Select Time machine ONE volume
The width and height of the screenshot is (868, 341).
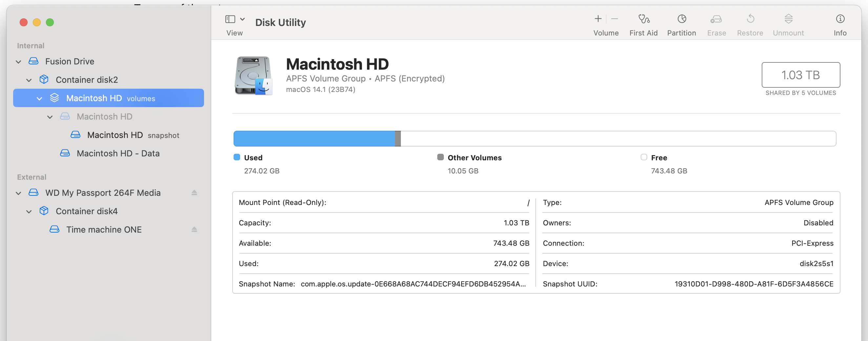[109, 229]
